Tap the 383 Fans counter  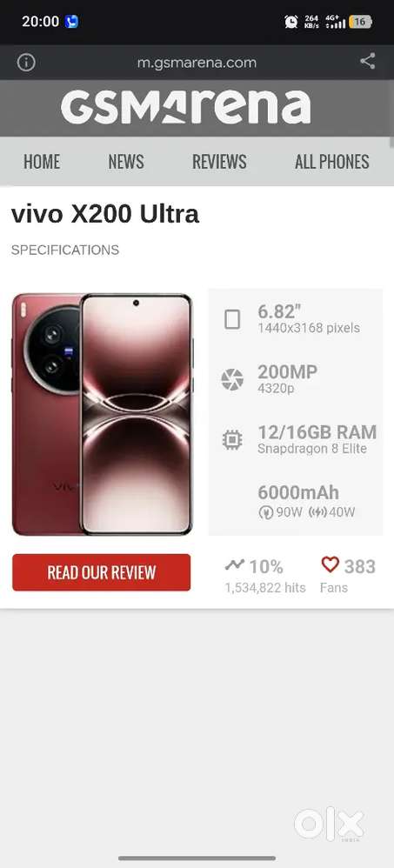pyautogui.click(x=348, y=575)
